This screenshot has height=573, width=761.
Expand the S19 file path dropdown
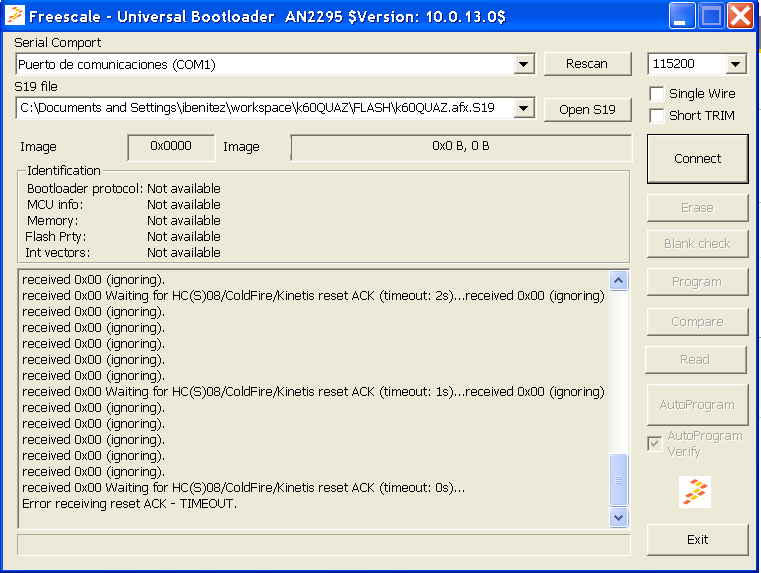tap(523, 108)
